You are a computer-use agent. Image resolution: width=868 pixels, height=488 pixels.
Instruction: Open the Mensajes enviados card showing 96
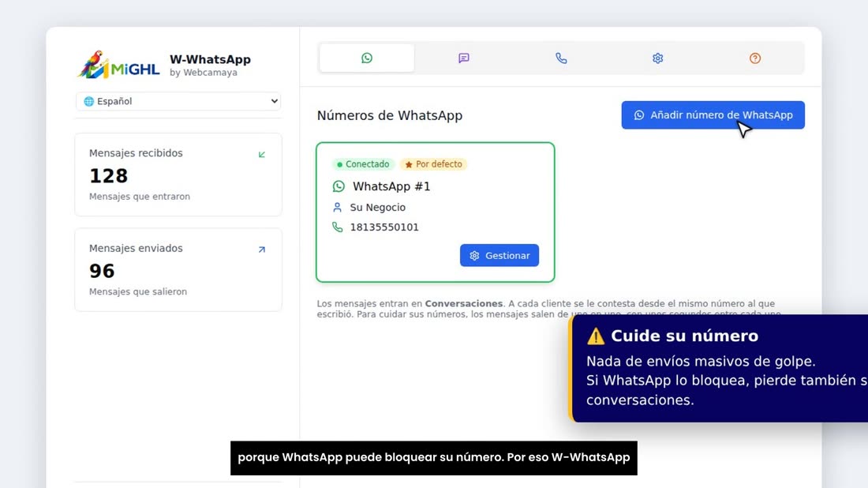178,270
